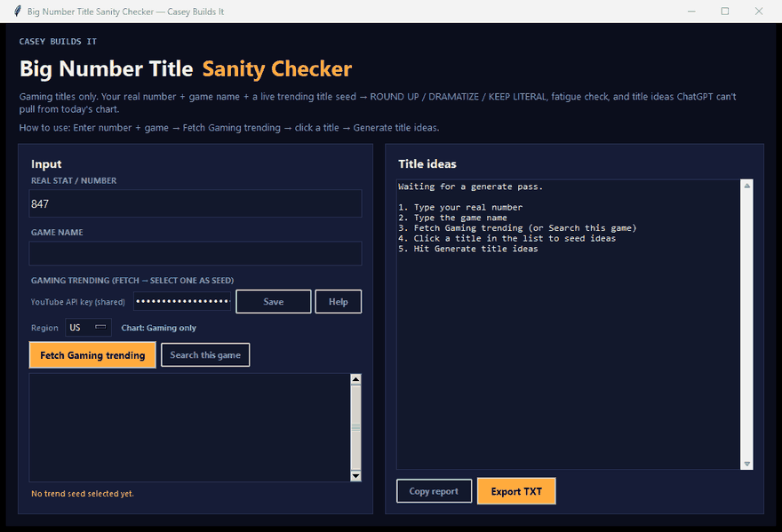
Task: Click the trending list scrollbar thumb
Action: 355,427
